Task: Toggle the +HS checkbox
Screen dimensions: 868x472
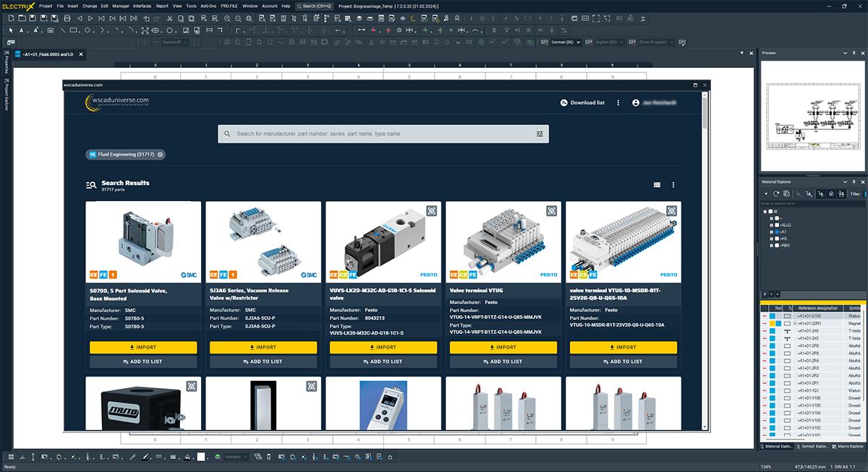Action: coord(778,238)
